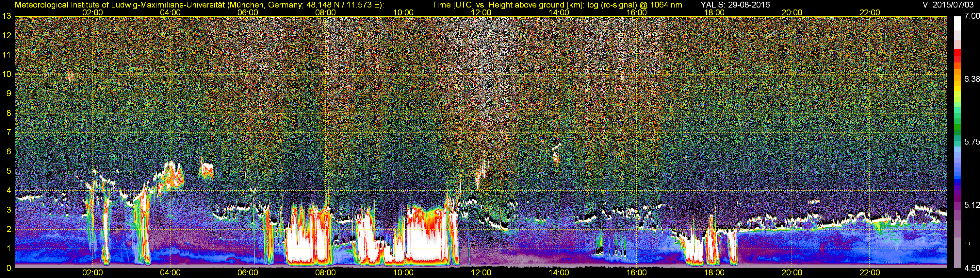Click the 0 km label at the axis origin

[9, 268]
